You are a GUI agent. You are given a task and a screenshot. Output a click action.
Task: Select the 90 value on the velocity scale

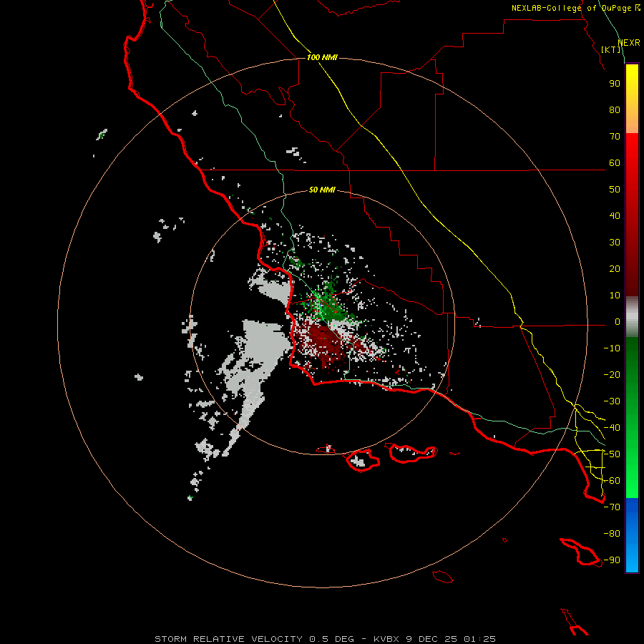click(x=615, y=84)
